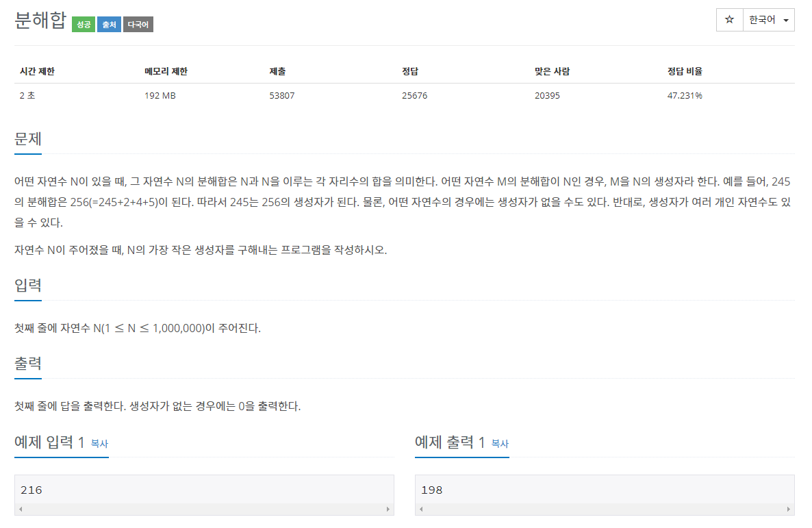
Task: Click right scroll arrow in example output box
Action: pyautogui.click(x=788, y=510)
